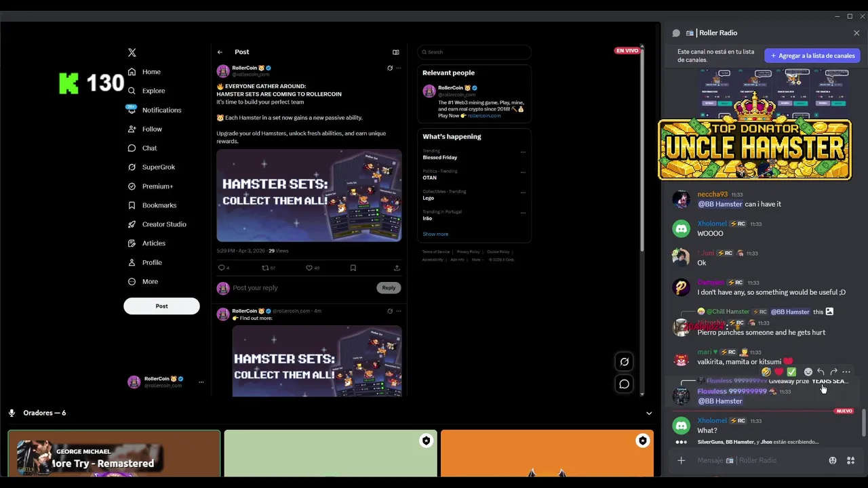Viewport: 868px width, 488px height.
Task: React with the laughing emoji quick reaction
Action: pos(766,372)
